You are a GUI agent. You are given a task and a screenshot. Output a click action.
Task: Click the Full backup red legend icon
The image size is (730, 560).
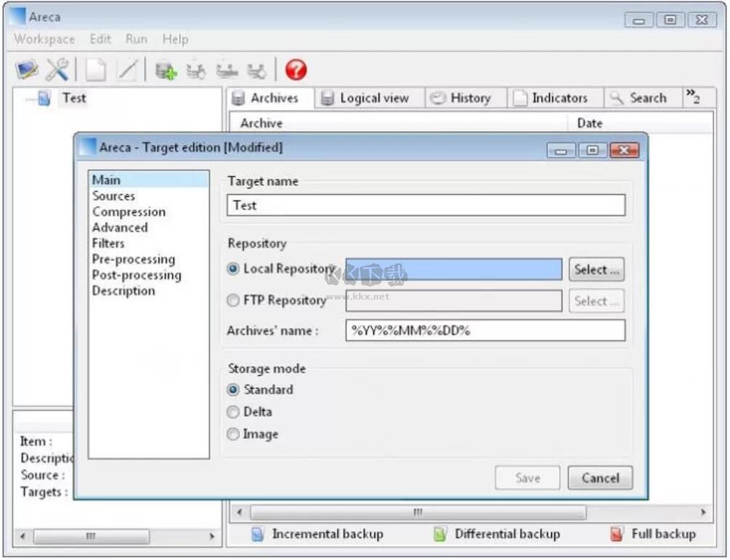[x=617, y=535]
